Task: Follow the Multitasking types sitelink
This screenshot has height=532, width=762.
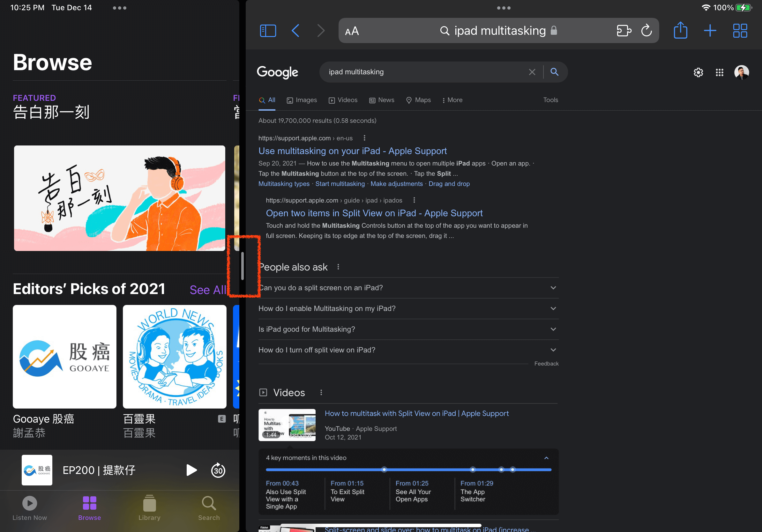Action: pyautogui.click(x=284, y=184)
